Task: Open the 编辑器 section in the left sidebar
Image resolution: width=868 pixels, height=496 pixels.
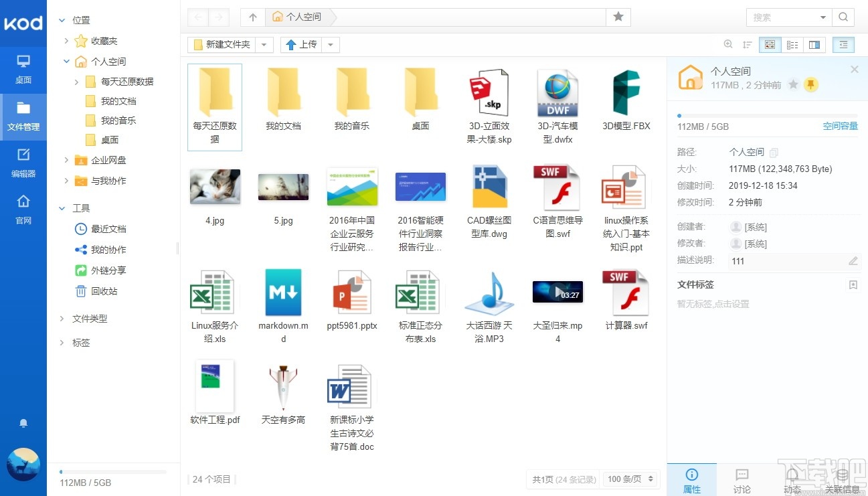Action: (x=24, y=163)
